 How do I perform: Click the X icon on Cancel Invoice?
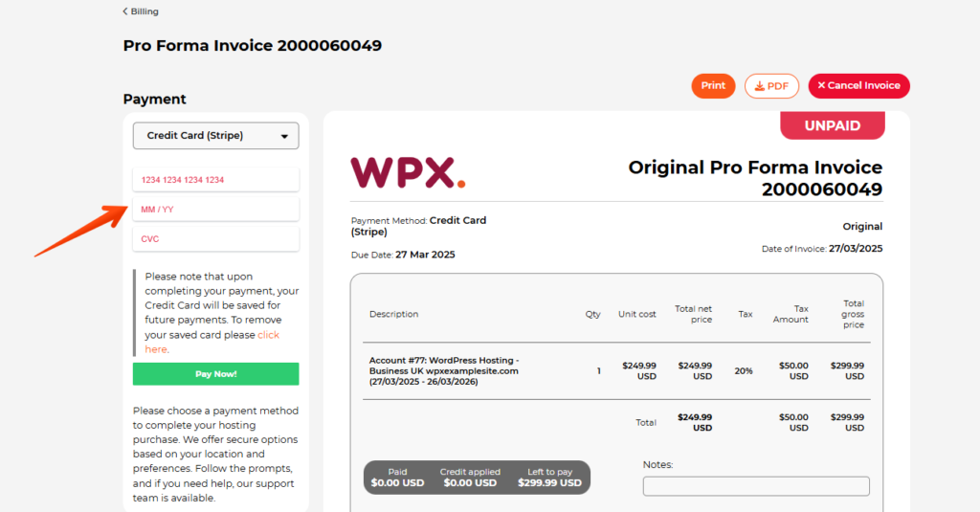click(x=821, y=85)
